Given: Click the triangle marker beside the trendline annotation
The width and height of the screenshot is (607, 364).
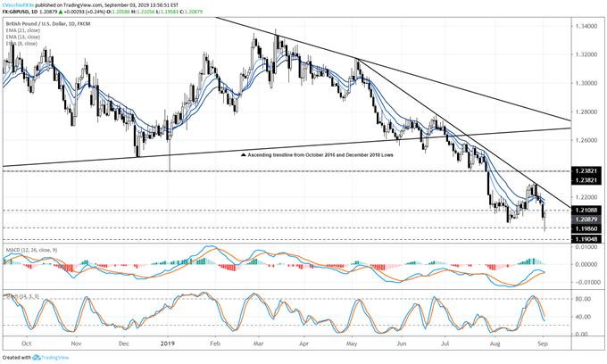Looking at the screenshot, I should [x=243, y=154].
